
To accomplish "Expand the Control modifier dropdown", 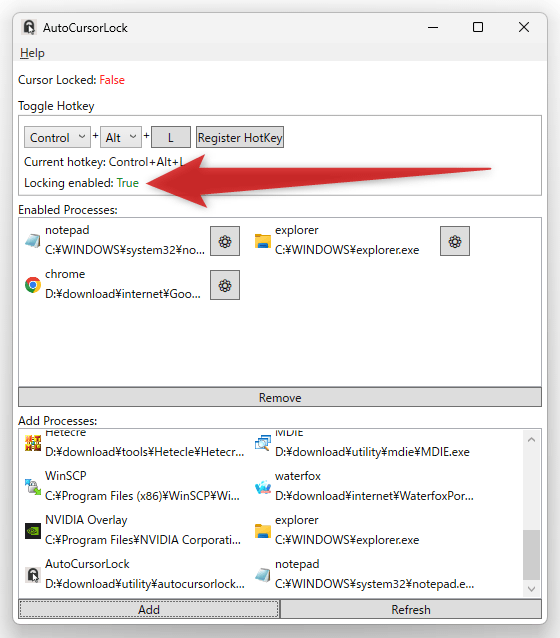I will click(x=57, y=137).
